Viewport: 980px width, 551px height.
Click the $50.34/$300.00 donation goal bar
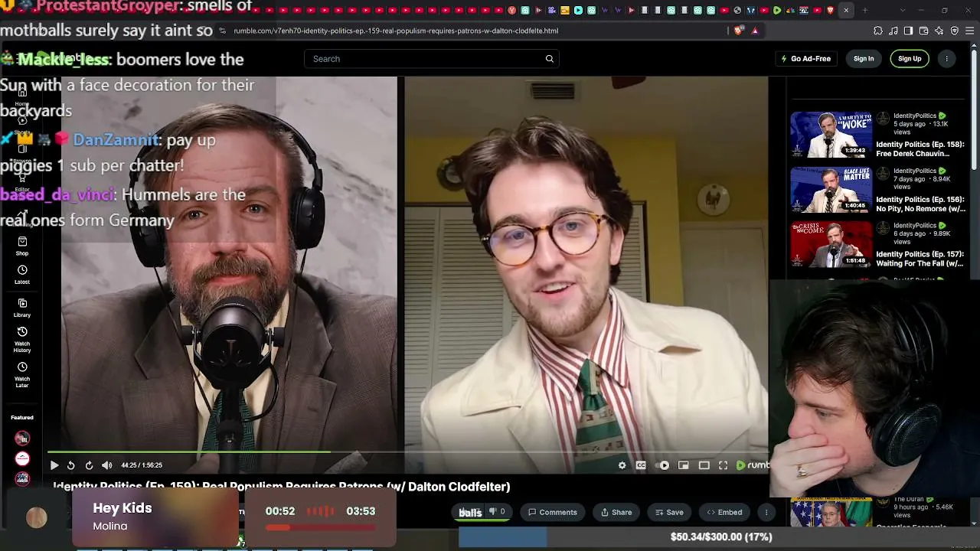[719, 537]
